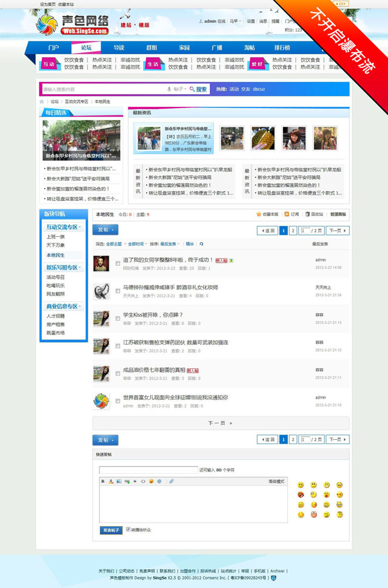Viewport: 388px width, 588px height.
Task: Click the 管理面板 link
Action: [x=338, y=214]
